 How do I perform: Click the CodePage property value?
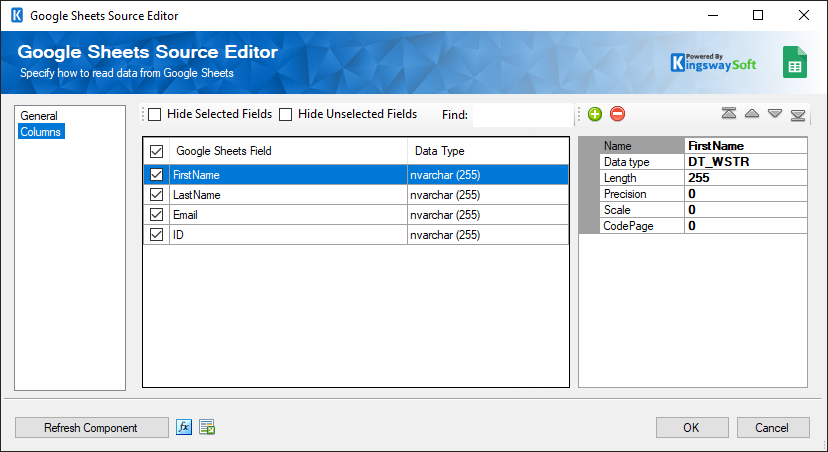[746, 226]
